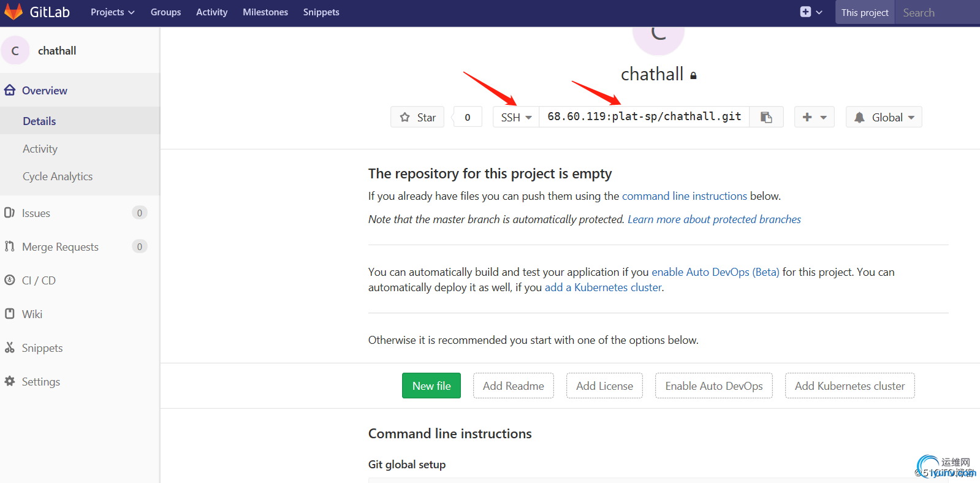The width and height of the screenshot is (980, 483).
Task: Click the Merge Requests sidebar icon
Action: pos(9,246)
